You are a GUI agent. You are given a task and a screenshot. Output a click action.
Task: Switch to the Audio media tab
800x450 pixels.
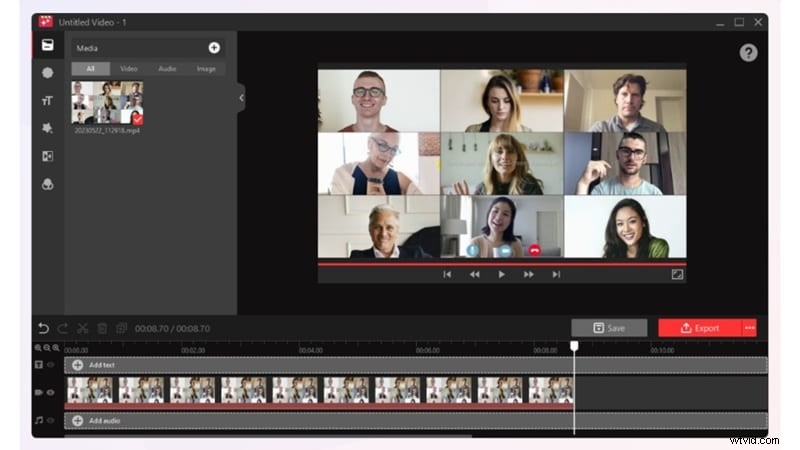[x=167, y=68]
